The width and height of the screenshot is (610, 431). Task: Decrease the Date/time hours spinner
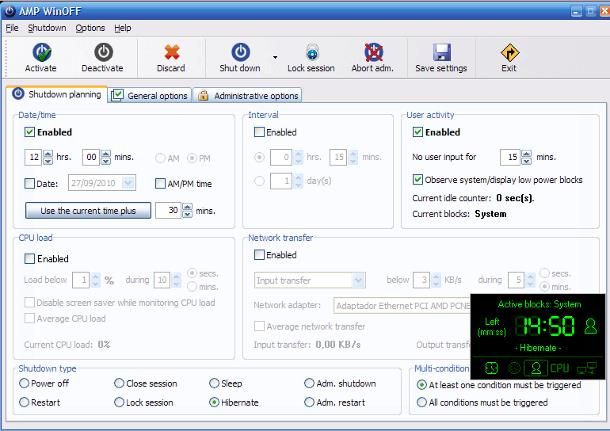48,161
